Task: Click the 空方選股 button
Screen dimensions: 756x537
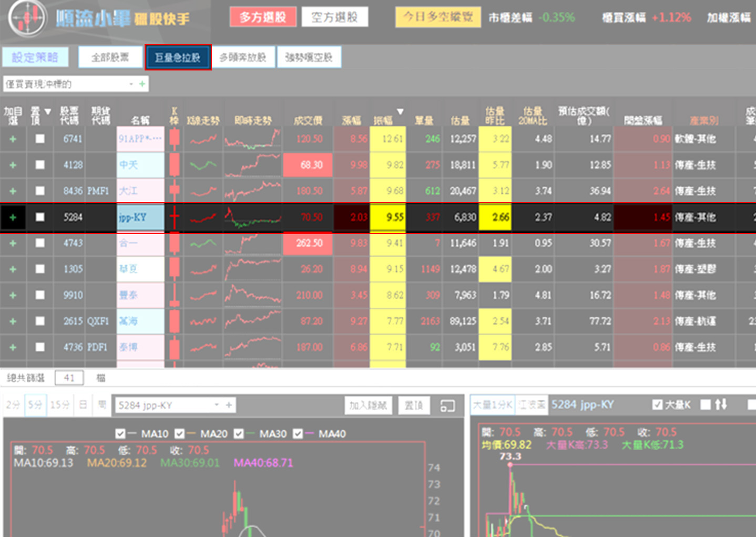Action: tap(334, 17)
